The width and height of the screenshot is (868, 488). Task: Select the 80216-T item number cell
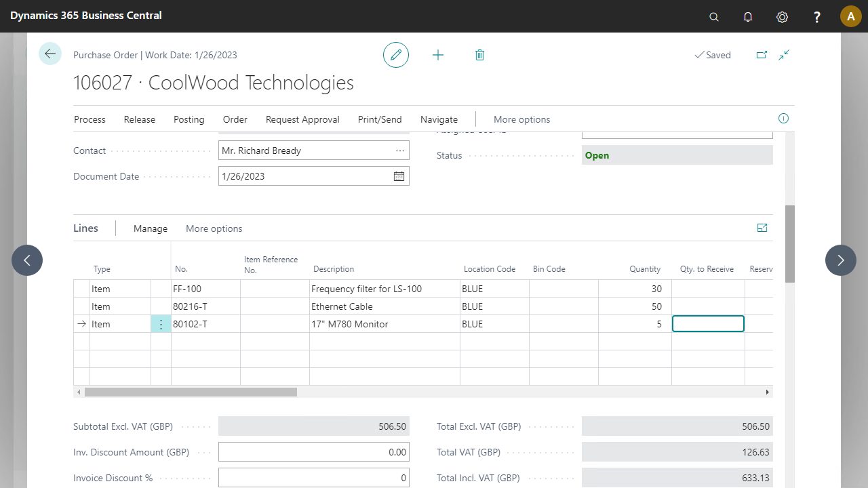(205, 306)
